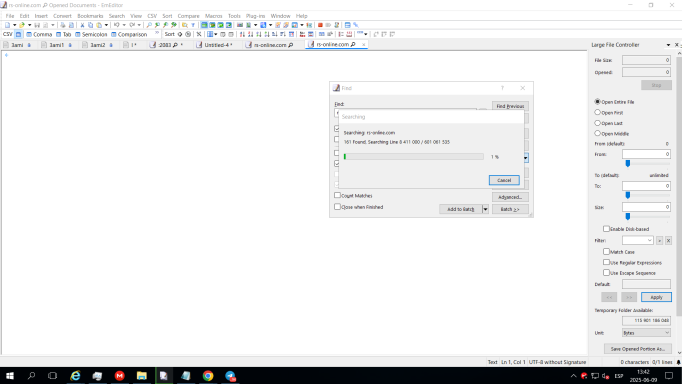Screen dimensions: 682x384
Task: Expand the Add to Batch dropdown arrow
Action: (485, 209)
